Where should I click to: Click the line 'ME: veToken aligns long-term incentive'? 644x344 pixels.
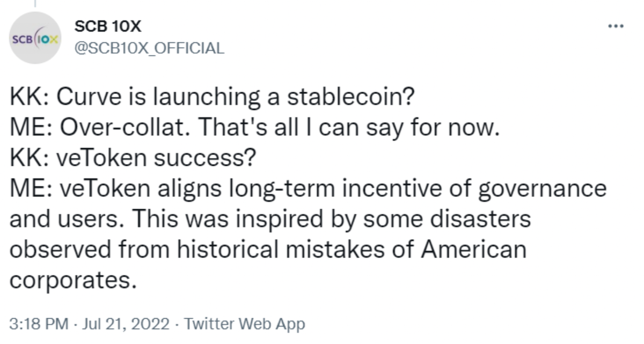pos(308,191)
